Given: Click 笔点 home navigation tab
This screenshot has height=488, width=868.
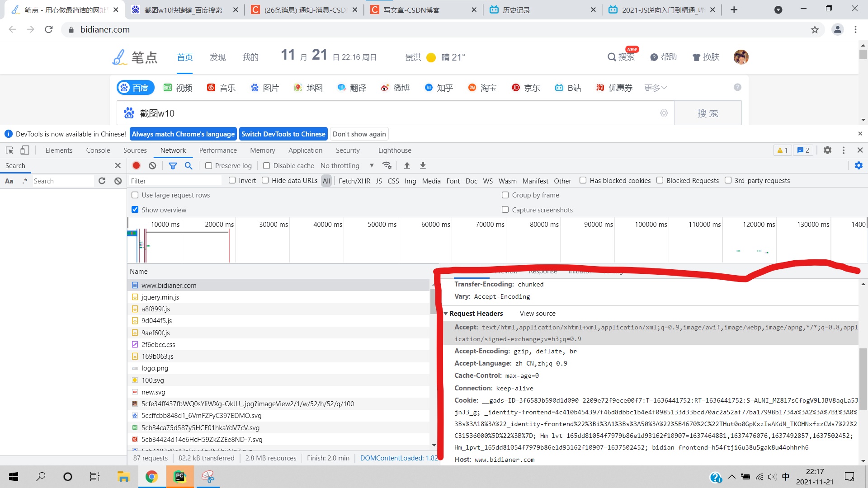Looking at the screenshot, I should 185,56.
